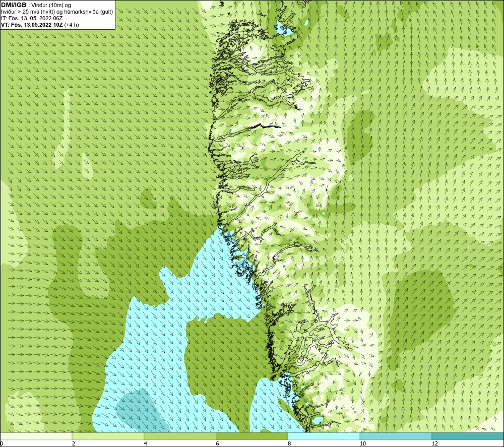This screenshot has height=447, width=504.
Task: Click the "6" label on the color scale
Action: pyautogui.click(x=218, y=443)
